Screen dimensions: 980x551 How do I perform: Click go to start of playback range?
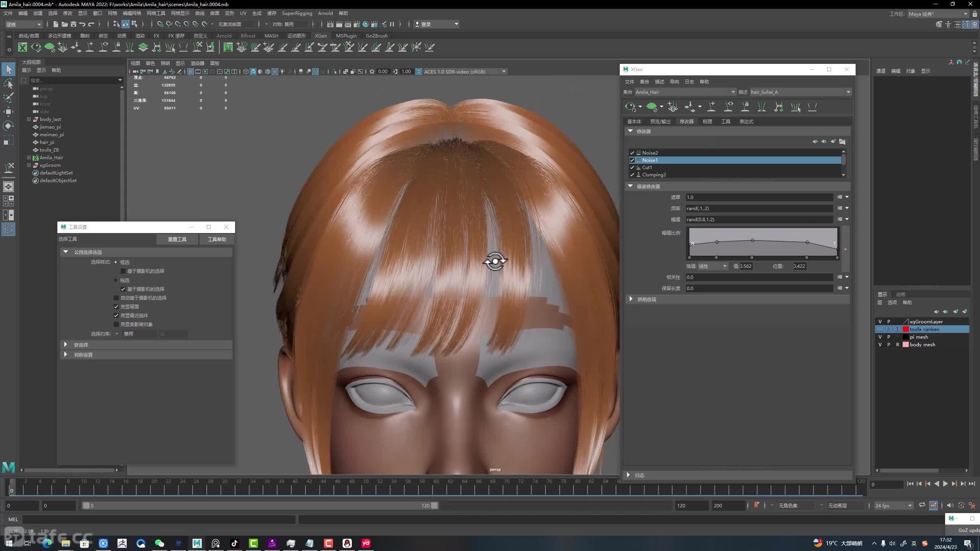tap(910, 484)
